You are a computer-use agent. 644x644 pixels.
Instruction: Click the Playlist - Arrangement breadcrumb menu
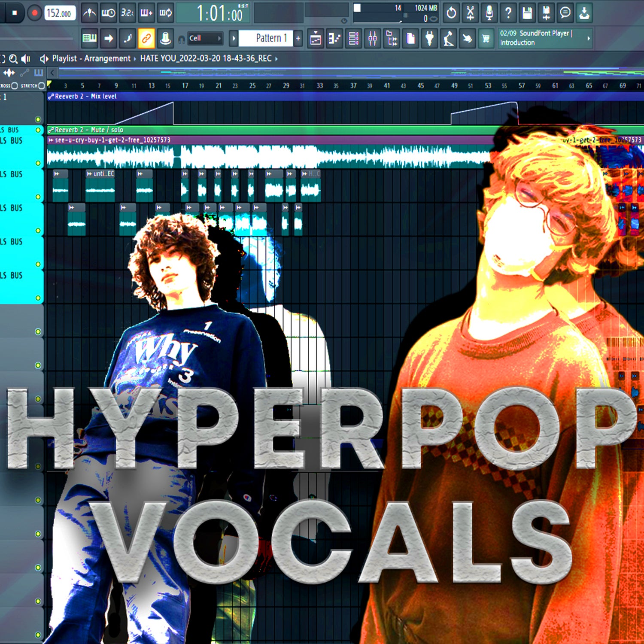90,59
